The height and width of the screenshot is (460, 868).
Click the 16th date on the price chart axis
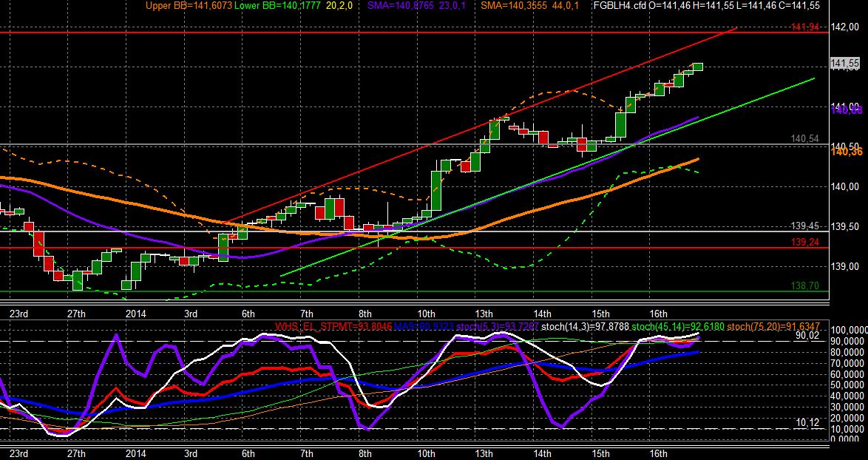[x=657, y=314]
